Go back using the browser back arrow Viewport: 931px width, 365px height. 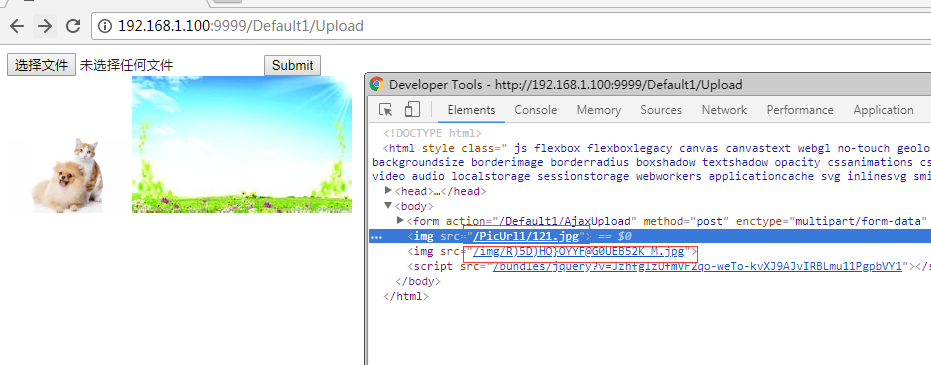tap(17, 26)
